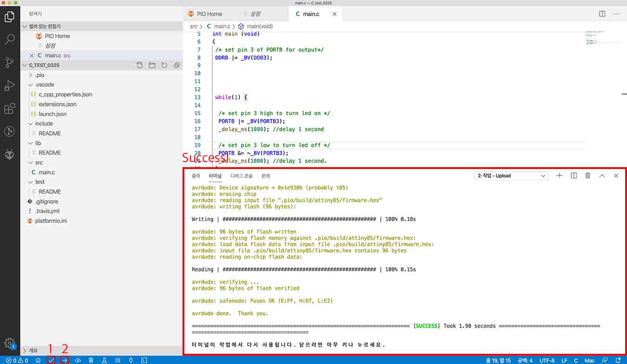
Task: Kill the terminal with the trash icon
Action: [x=588, y=176]
